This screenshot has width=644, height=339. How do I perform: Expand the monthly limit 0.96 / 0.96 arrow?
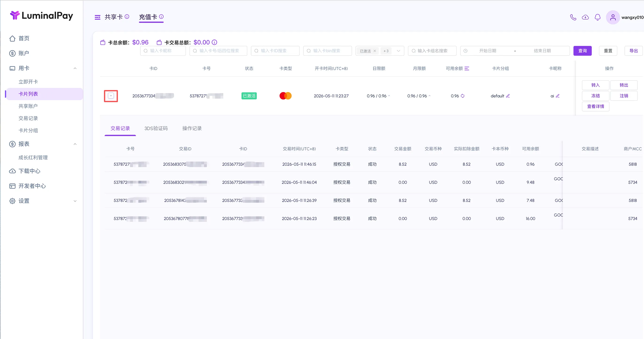pos(429,96)
